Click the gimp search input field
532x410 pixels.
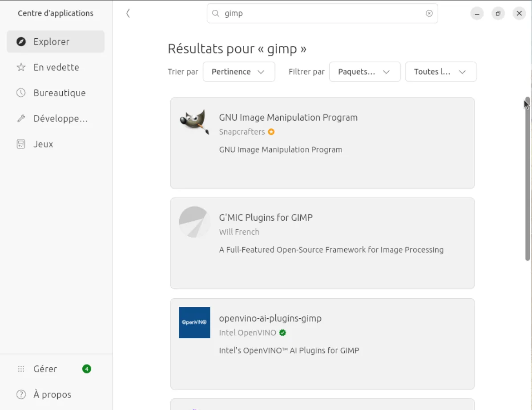point(322,13)
